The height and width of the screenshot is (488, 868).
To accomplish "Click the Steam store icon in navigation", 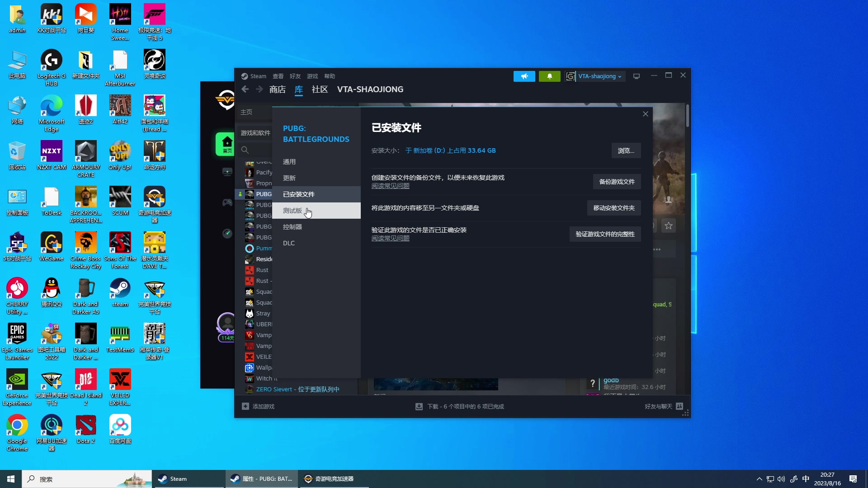I will (277, 89).
